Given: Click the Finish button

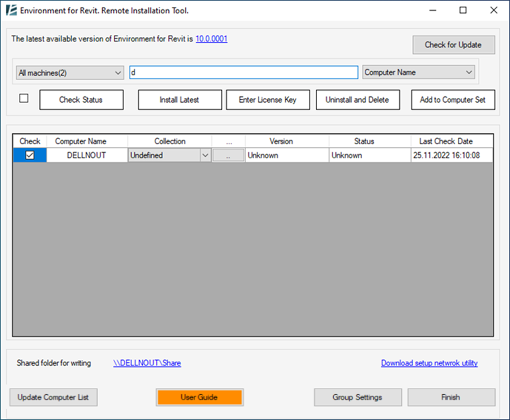Looking at the screenshot, I should point(451,397).
